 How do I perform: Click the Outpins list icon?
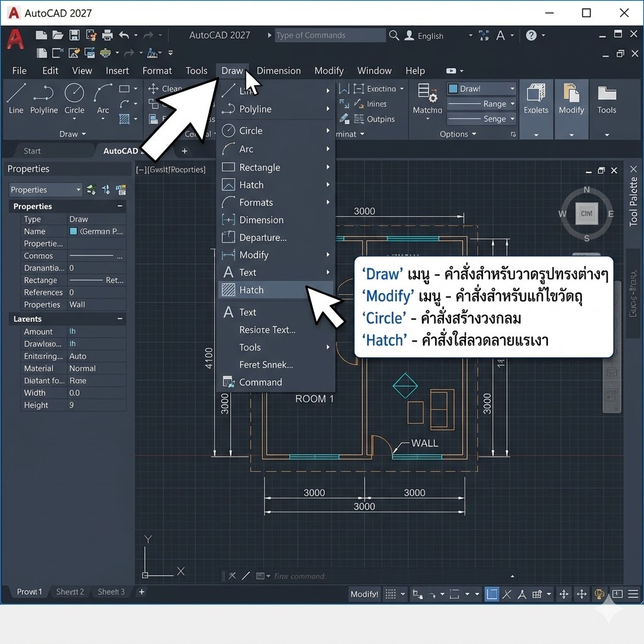click(358, 119)
